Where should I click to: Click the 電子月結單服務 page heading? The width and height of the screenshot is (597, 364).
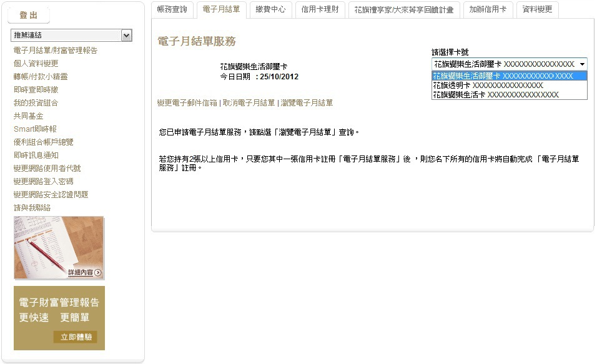click(197, 41)
